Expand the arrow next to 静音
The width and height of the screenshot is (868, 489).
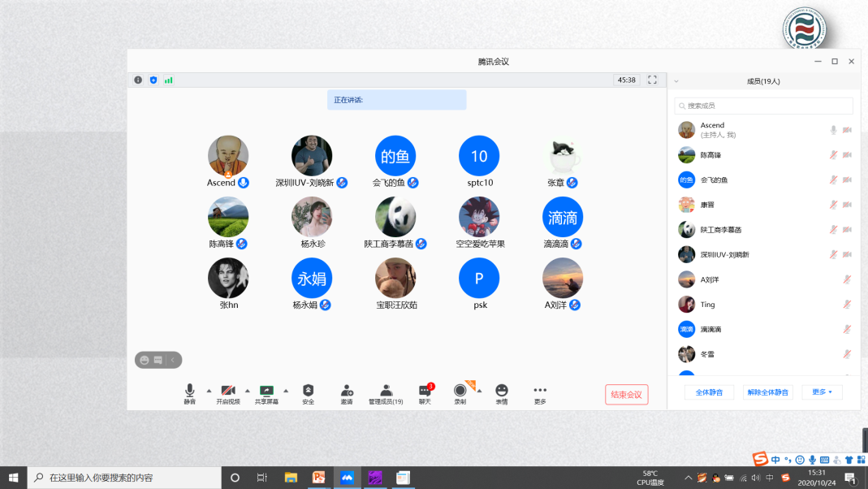(x=209, y=391)
